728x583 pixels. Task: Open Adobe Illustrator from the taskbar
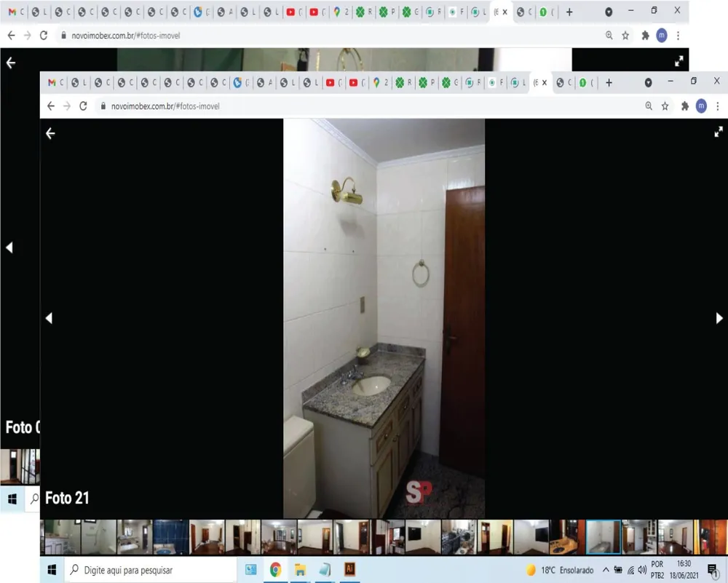point(349,569)
